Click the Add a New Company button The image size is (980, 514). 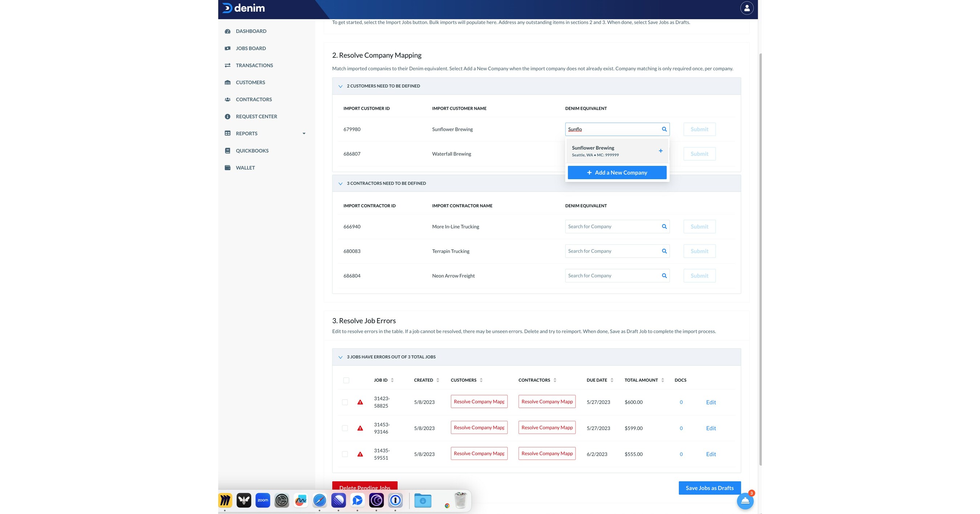click(617, 172)
